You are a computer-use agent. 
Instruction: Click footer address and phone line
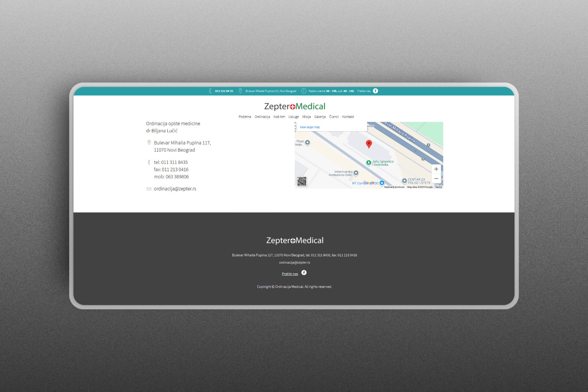point(295,255)
